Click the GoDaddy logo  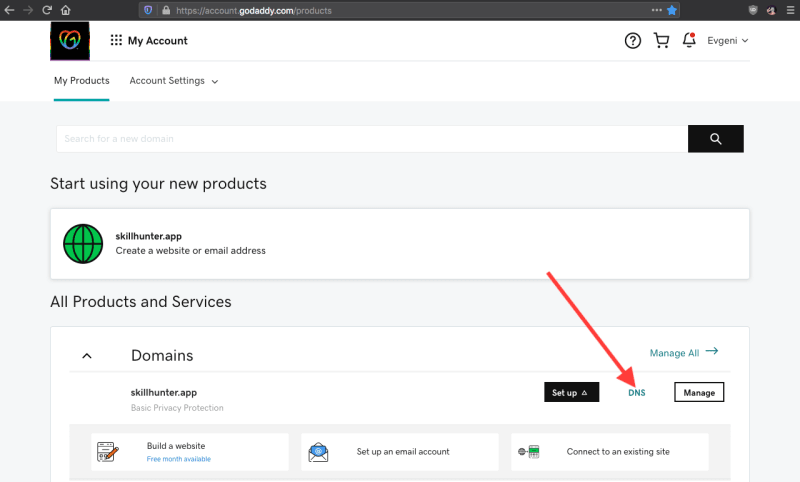tap(70, 41)
